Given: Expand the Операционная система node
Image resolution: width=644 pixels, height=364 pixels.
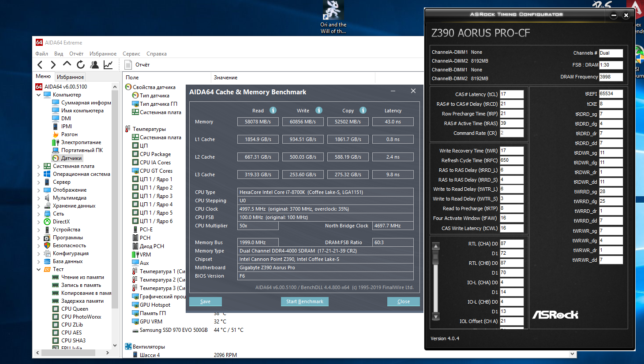Looking at the screenshot, I should [39, 174].
